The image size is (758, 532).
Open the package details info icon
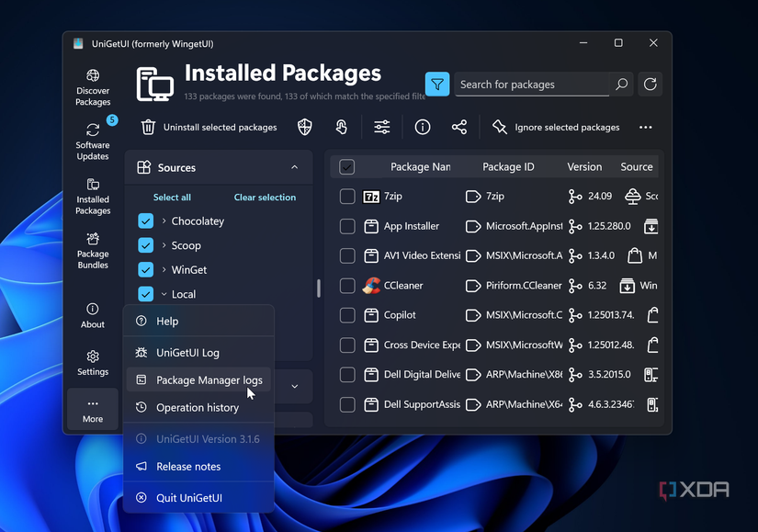click(422, 127)
